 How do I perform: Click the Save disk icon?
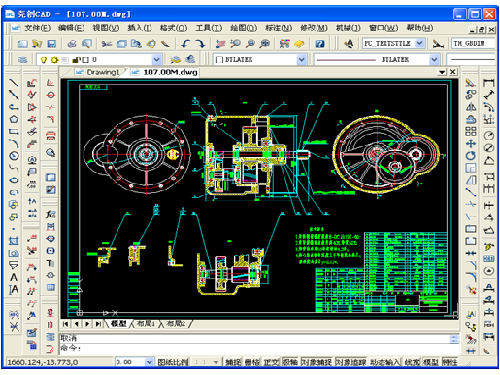[x=51, y=44]
